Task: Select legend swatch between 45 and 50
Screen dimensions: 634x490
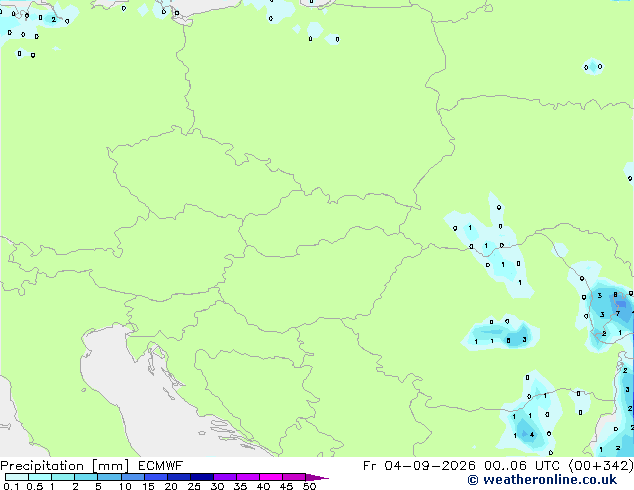Action: (x=294, y=477)
